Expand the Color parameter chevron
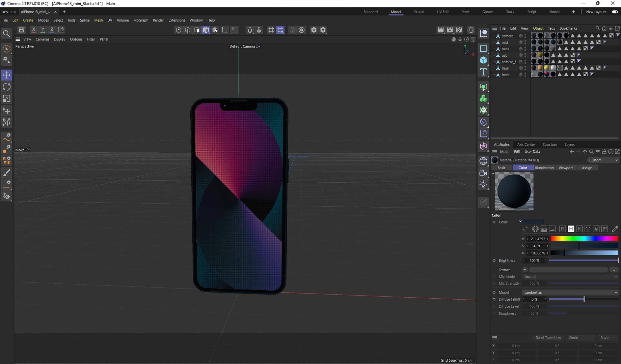621x364 pixels. click(520, 221)
